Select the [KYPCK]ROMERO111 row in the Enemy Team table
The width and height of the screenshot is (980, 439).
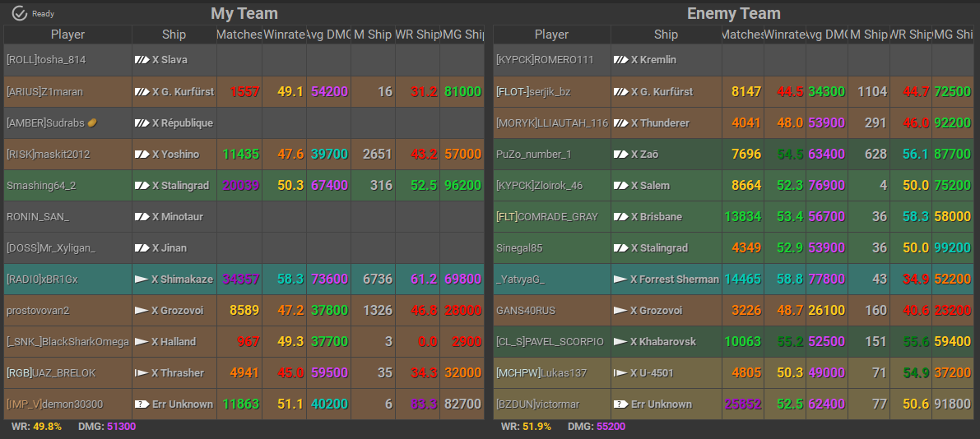[545, 60]
